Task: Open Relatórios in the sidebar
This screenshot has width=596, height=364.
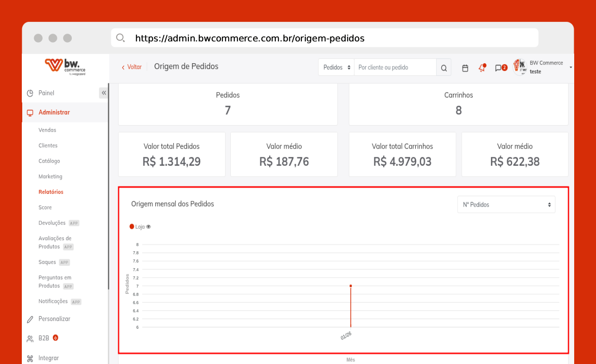Action: (51, 192)
